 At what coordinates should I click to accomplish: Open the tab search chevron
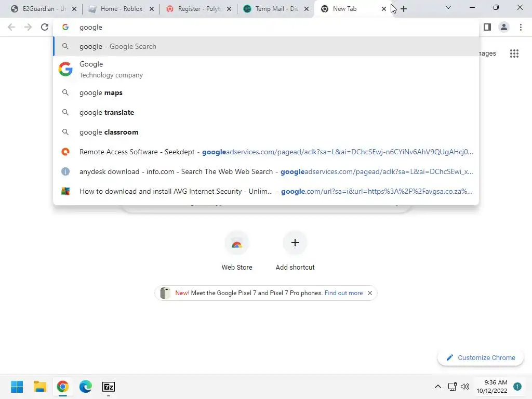(x=448, y=7)
